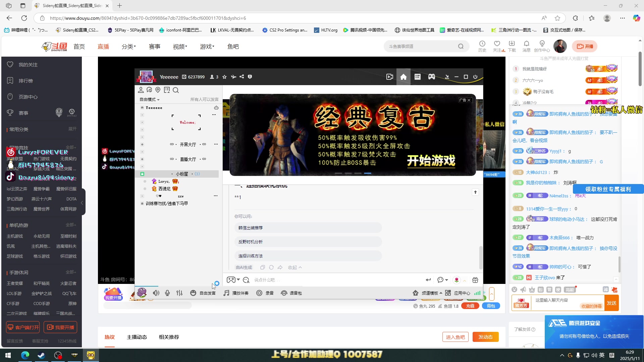
Task: Open the 视频 dropdown in Douyu nav
Action: point(180,47)
